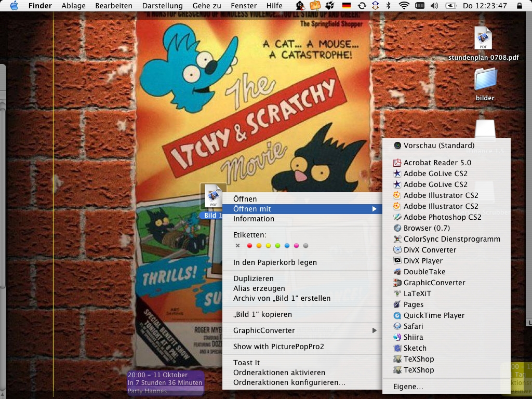Apply the gray Etiketten label

point(305,246)
